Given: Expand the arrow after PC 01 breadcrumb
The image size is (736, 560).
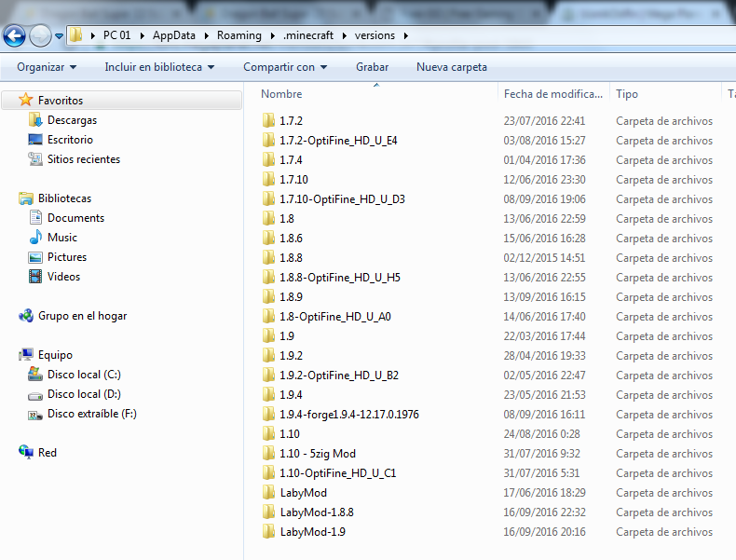Looking at the screenshot, I should click(143, 35).
